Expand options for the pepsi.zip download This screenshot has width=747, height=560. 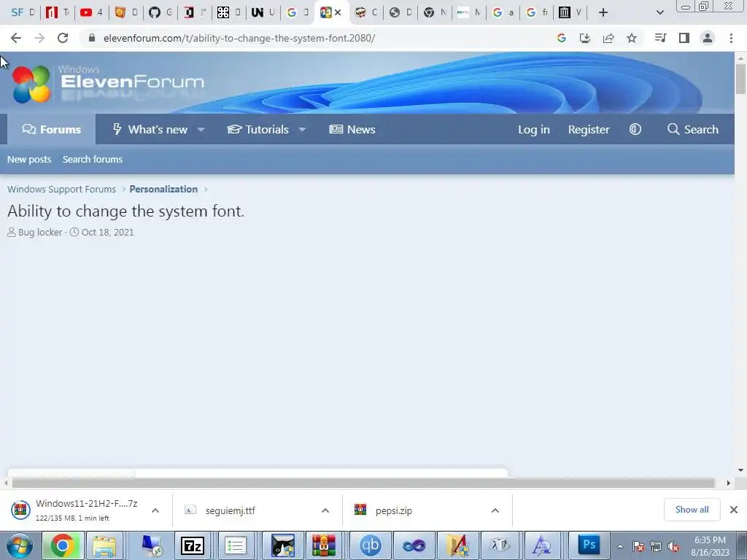pyautogui.click(x=495, y=510)
